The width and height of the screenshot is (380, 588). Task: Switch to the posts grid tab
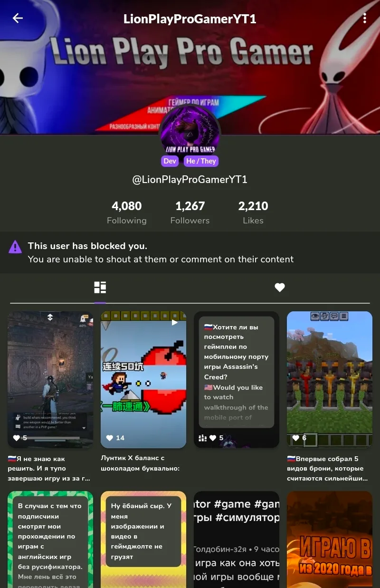[100, 287]
